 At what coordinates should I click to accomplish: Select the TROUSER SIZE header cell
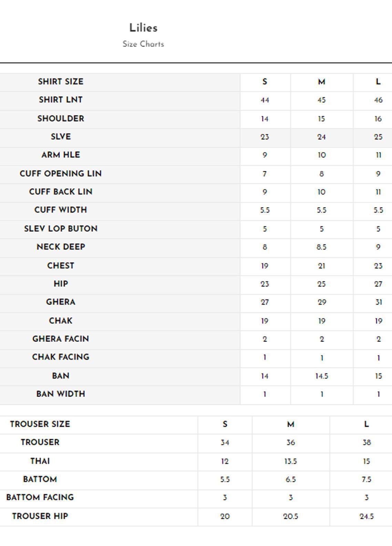click(x=40, y=424)
